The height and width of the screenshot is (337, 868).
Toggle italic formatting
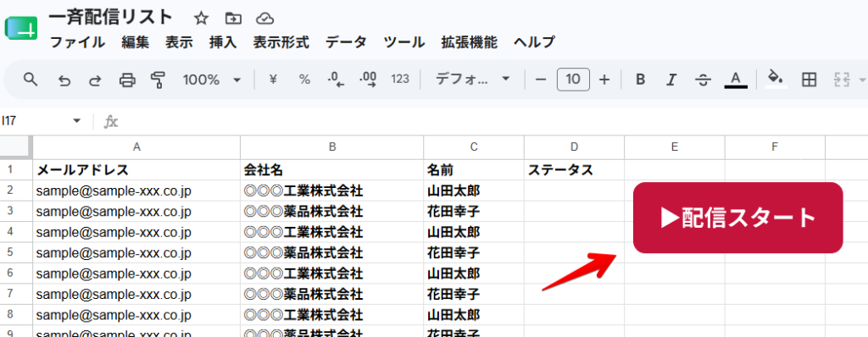[x=671, y=80]
